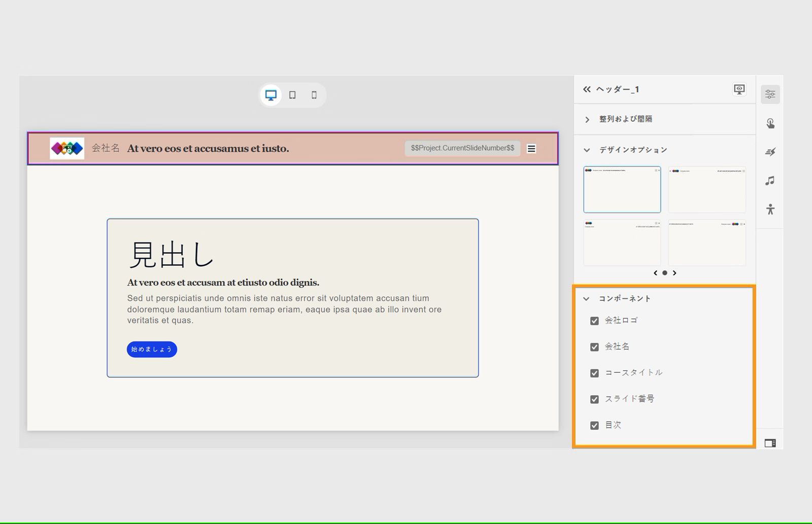The width and height of the screenshot is (812, 524).
Task: Click the ヘッダー_1 panel title
Action: click(618, 89)
